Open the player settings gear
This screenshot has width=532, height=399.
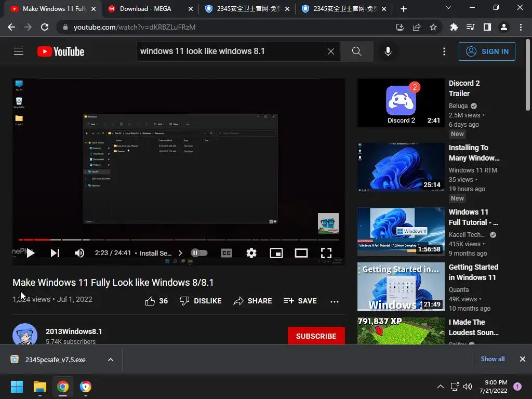pyautogui.click(x=251, y=253)
